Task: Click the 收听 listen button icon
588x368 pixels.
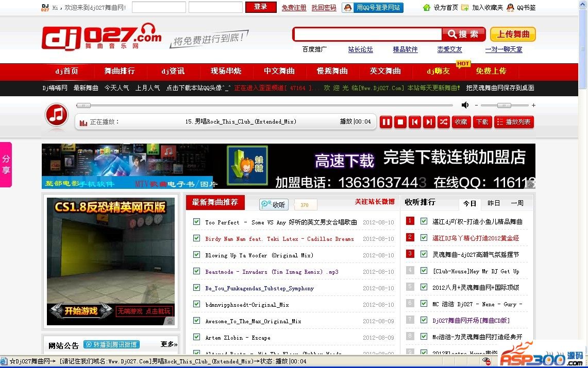Action: click(274, 204)
